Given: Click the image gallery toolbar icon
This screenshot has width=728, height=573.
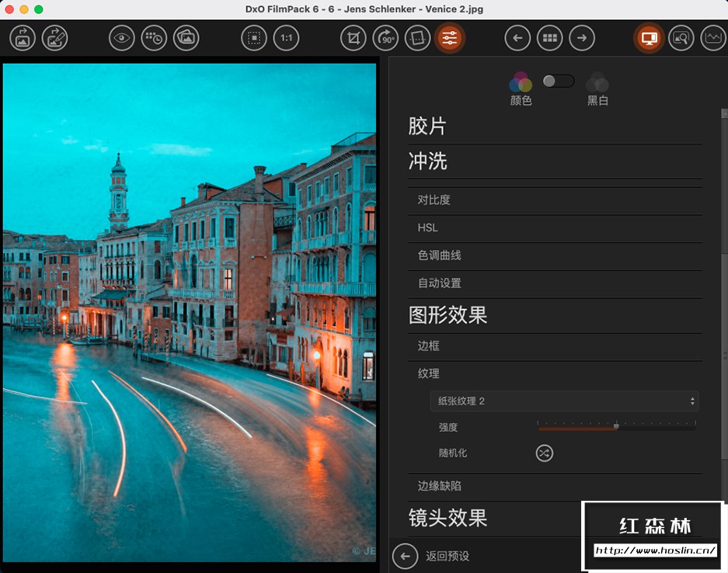Looking at the screenshot, I should 186,37.
